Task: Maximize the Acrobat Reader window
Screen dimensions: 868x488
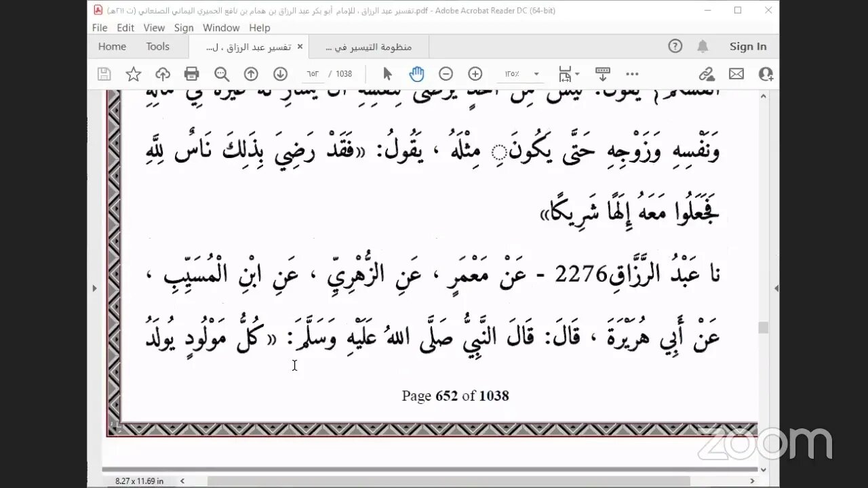Action: 738,10
